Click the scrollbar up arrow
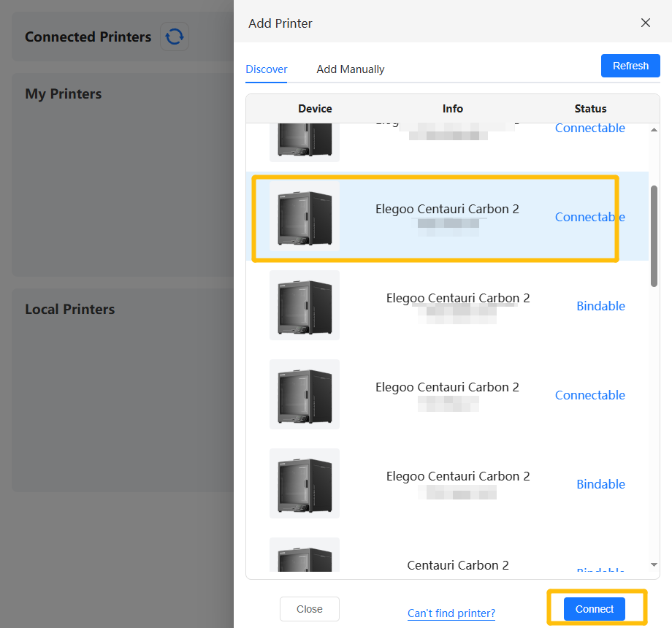Screen dimensions: 672x628 click(x=654, y=130)
